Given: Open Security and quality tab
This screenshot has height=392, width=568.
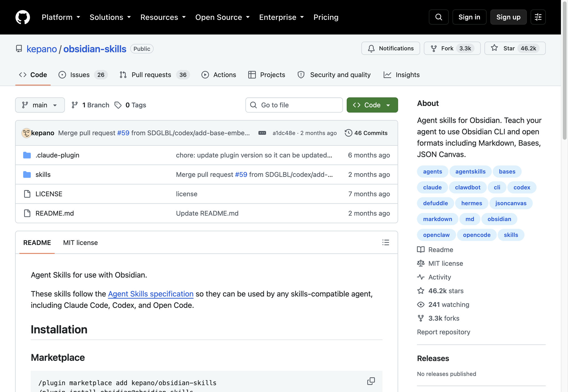Looking at the screenshot, I should pos(334,75).
